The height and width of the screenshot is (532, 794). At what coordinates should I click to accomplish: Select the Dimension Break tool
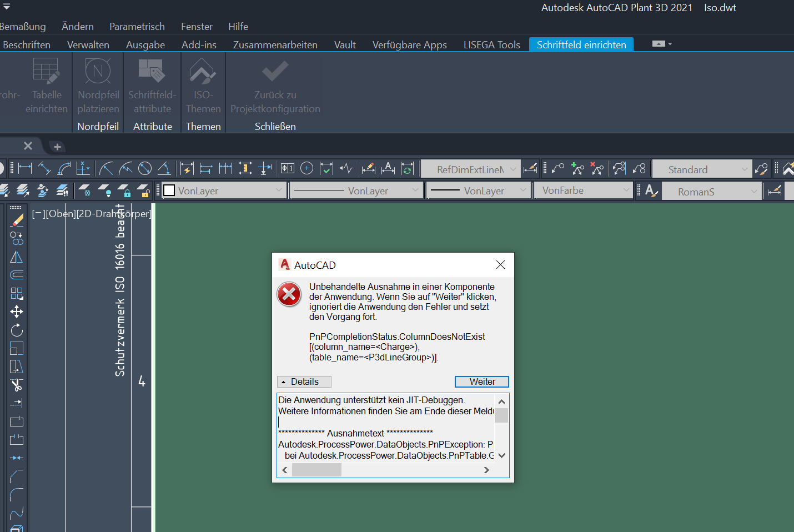pyautogui.click(x=265, y=168)
